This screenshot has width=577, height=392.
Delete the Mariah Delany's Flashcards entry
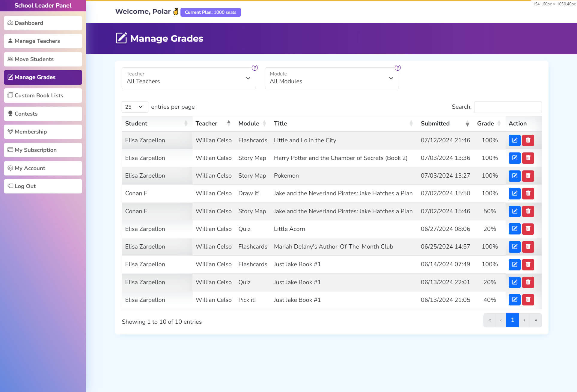point(528,246)
